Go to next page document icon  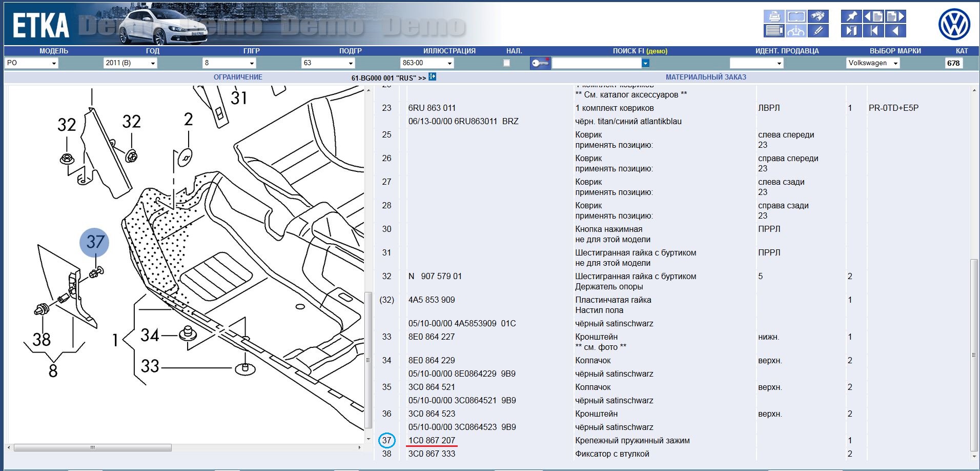coord(895,16)
